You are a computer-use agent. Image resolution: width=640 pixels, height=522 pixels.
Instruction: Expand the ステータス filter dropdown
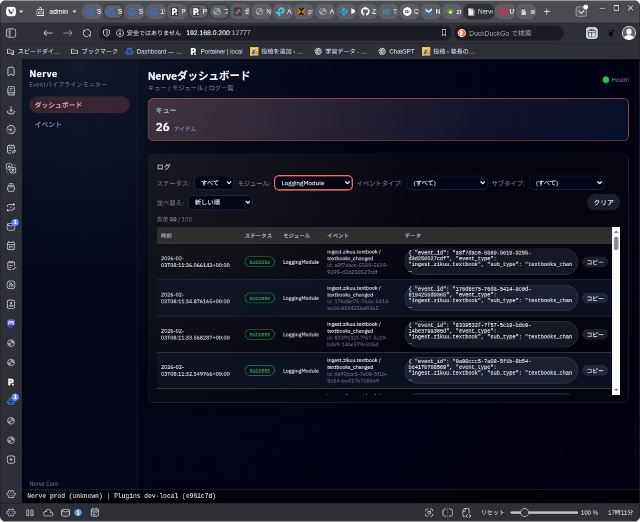pos(214,183)
